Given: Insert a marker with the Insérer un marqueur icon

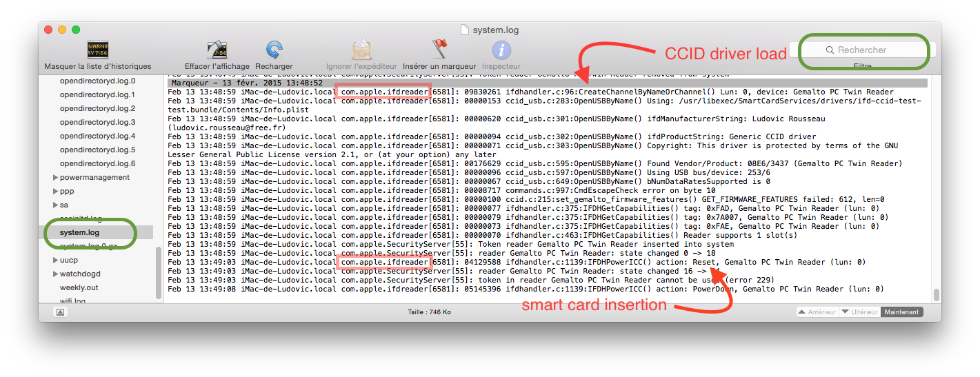Looking at the screenshot, I should point(439,50).
